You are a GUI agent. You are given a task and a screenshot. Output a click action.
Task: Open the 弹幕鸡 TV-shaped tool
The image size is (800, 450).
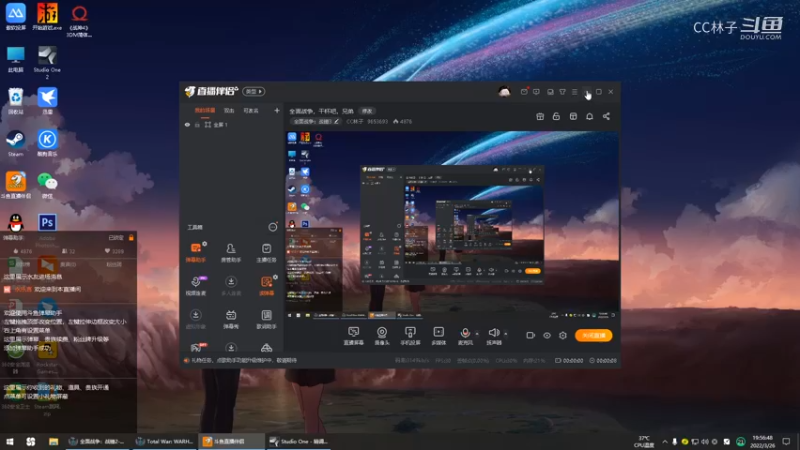pyautogui.click(x=231, y=319)
